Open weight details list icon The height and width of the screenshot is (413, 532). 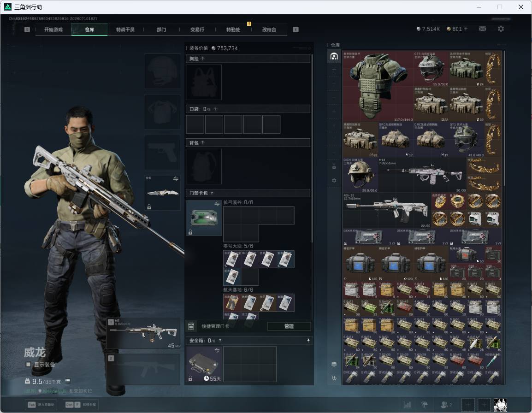click(x=68, y=381)
